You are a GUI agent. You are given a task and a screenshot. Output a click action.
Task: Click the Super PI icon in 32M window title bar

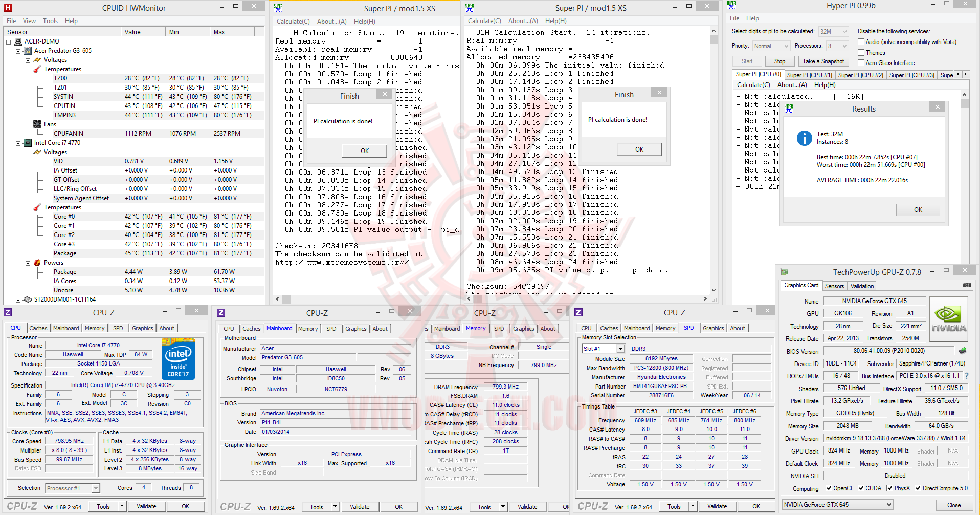coord(470,8)
